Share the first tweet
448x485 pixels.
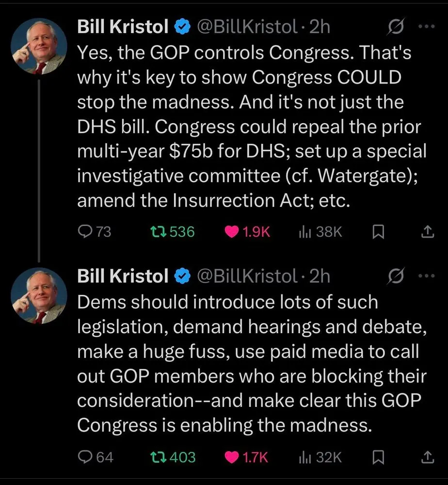[x=427, y=233]
